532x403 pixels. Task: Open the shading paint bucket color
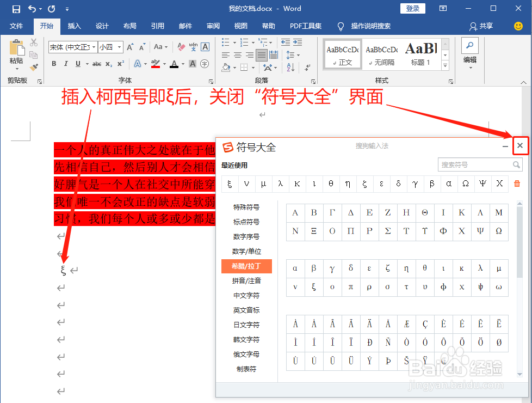coord(226,68)
